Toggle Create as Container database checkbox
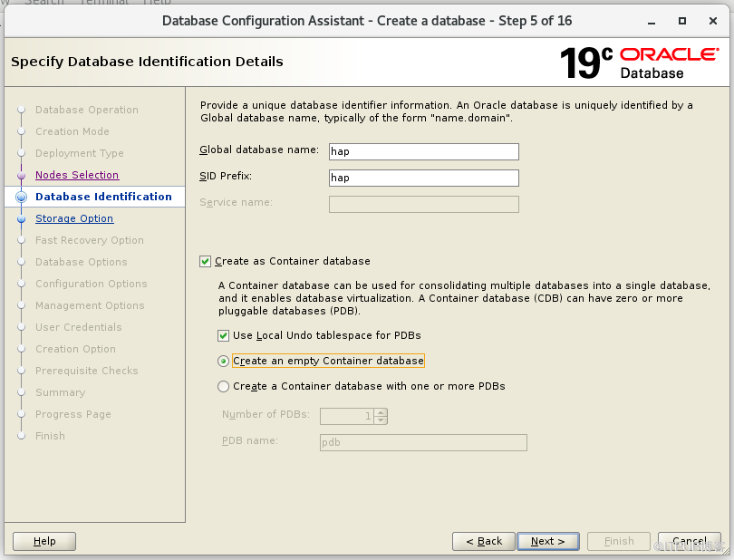Screen dimensions: 734x560 coord(205,261)
